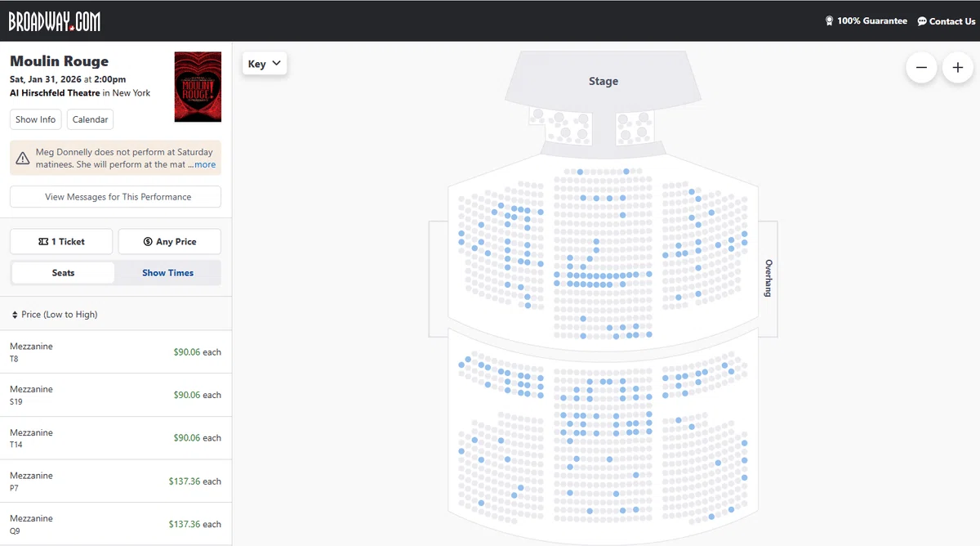This screenshot has height=546, width=980.
Task: Open Contact Us chat bubble
Action: point(922,21)
